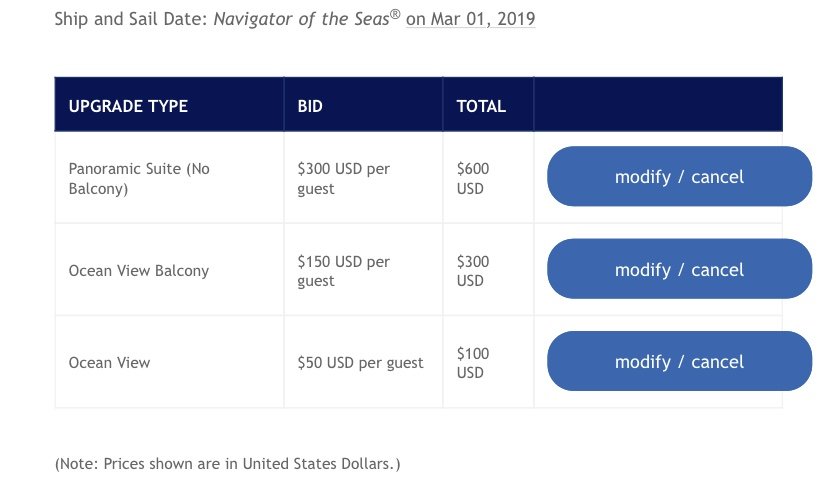
Task: Click the blank header cell above modify buttons
Action: [x=658, y=104]
